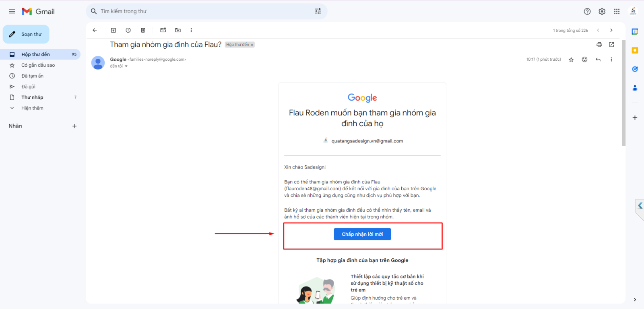
Task: Open the Đã gửi folder
Action: pyautogui.click(x=40, y=87)
